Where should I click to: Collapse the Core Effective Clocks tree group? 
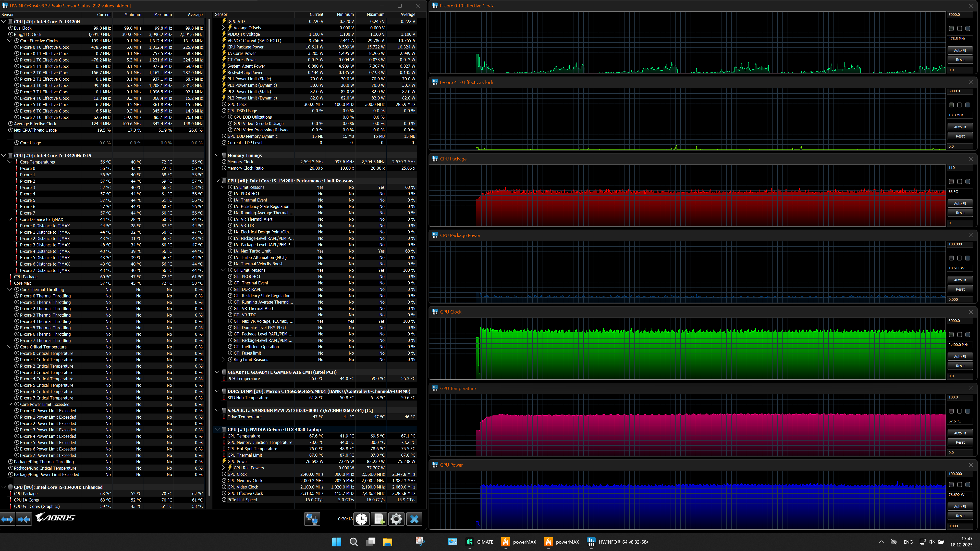10,41
